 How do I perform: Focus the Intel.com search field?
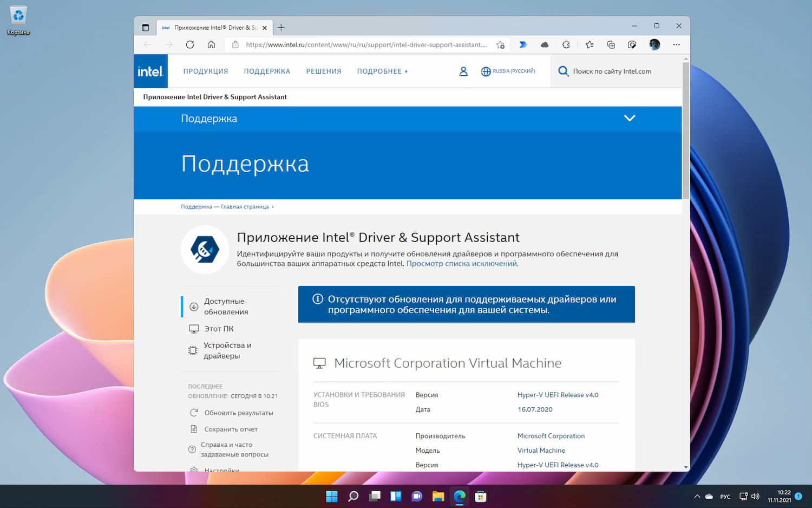coord(612,71)
